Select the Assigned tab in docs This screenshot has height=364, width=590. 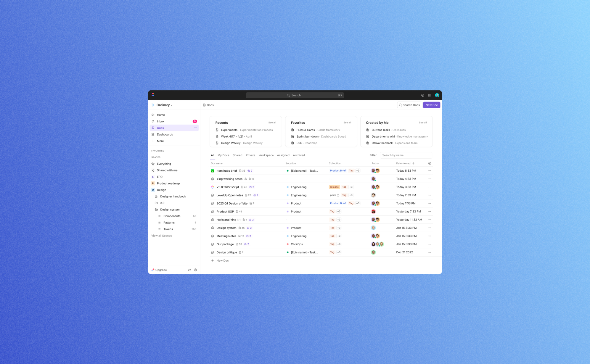click(283, 155)
